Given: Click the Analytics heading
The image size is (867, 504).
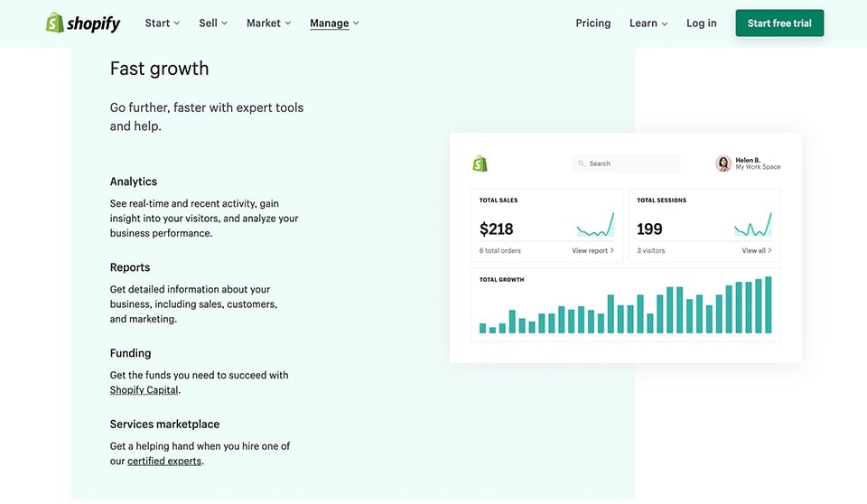Looking at the screenshot, I should coord(134,182).
